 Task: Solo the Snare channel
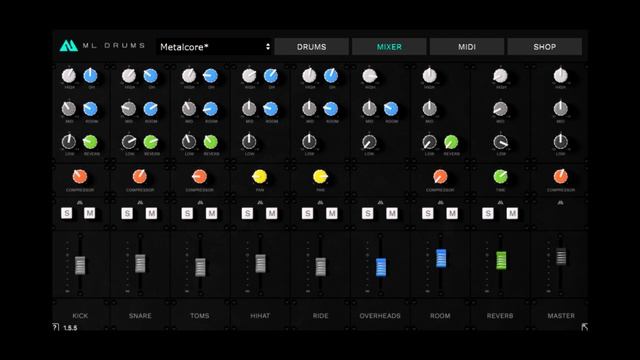tap(127, 213)
